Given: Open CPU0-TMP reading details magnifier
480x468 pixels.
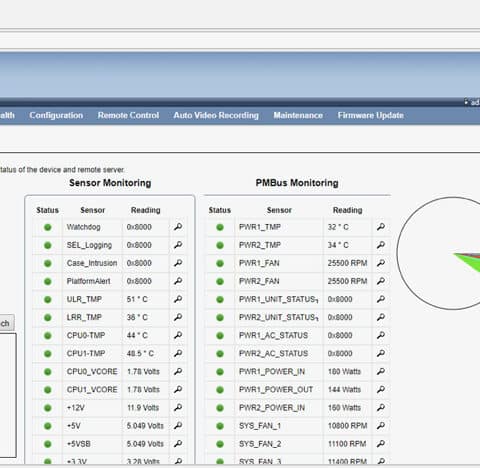Looking at the screenshot, I should (178, 335).
